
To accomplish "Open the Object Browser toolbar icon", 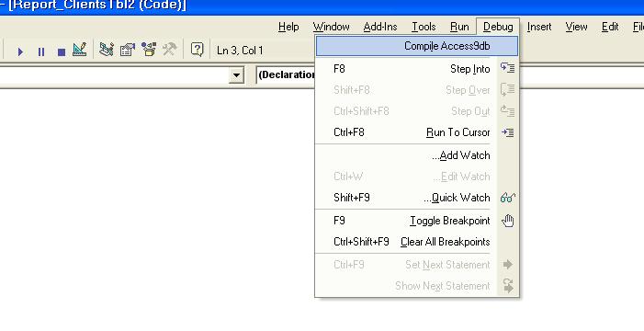I will (148, 50).
